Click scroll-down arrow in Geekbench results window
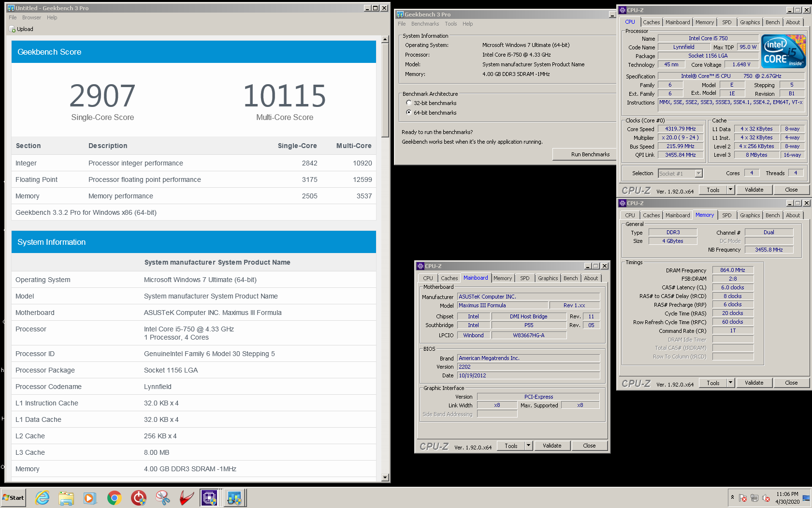The width and height of the screenshot is (812, 508). [385, 478]
